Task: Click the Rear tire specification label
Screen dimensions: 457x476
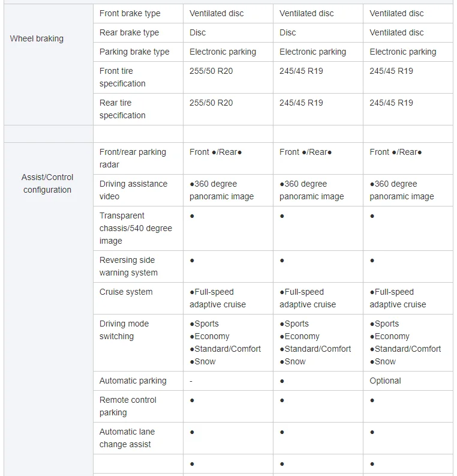Action: click(x=122, y=109)
